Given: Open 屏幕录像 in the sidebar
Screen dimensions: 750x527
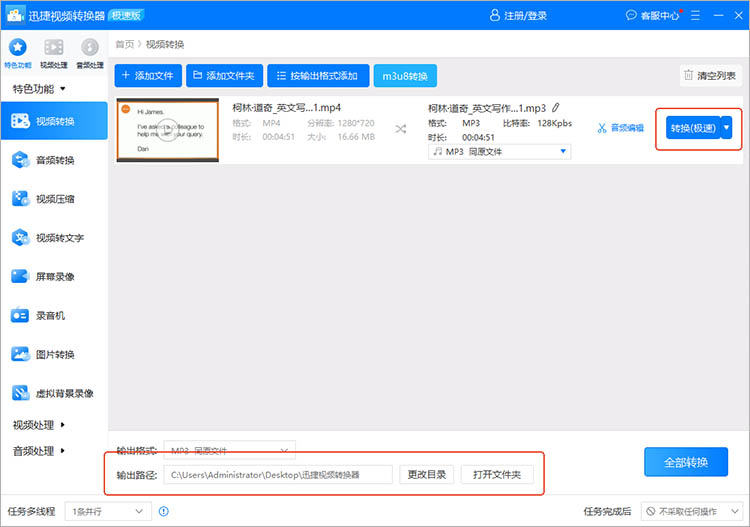Looking at the screenshot, I should coord(54,276).
